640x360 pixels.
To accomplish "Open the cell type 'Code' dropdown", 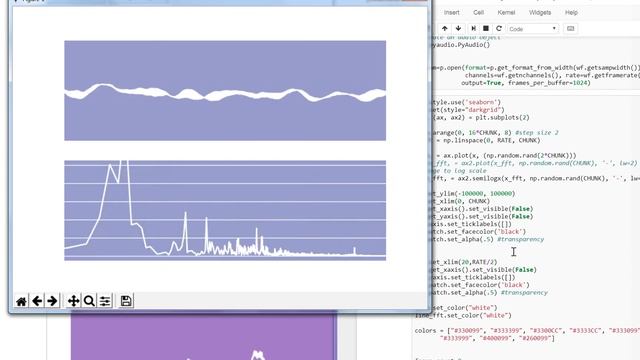I will click(533, 29).
